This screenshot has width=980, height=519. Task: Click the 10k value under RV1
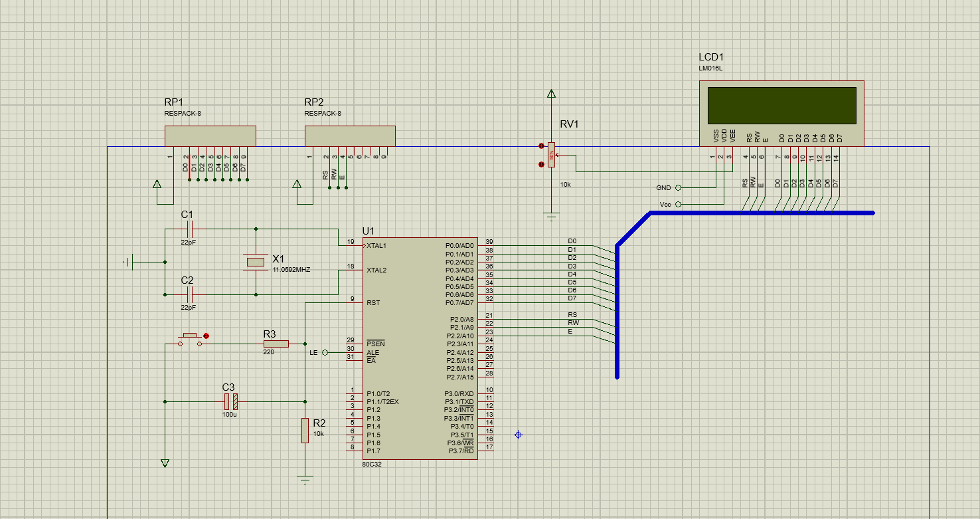pyautogui.click(x=565, y=184)
